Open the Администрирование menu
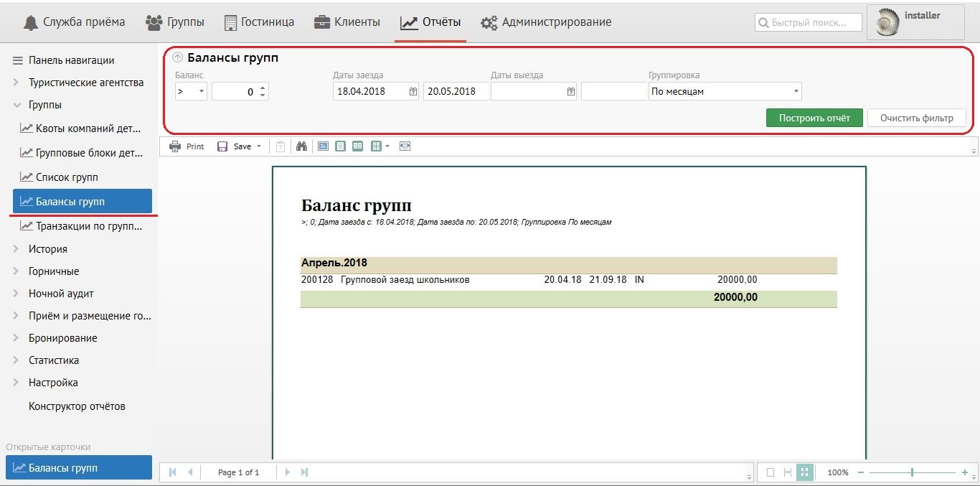The image size is (980, 486). (x=546, y=22)
